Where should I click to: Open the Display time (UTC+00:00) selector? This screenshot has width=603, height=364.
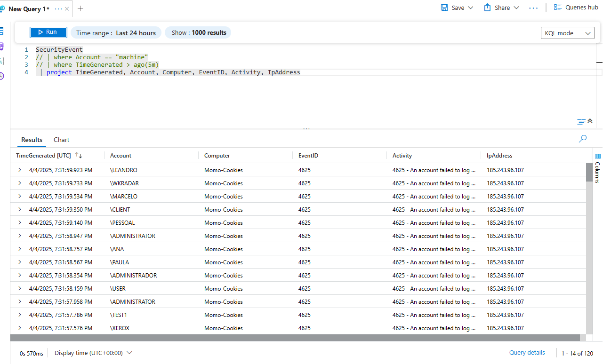[89, 352]
